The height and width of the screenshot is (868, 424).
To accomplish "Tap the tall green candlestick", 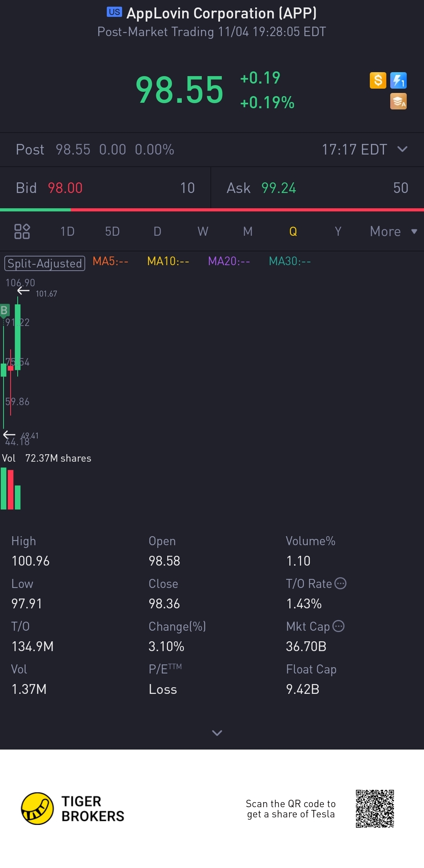I will click(x=18, y=337).
